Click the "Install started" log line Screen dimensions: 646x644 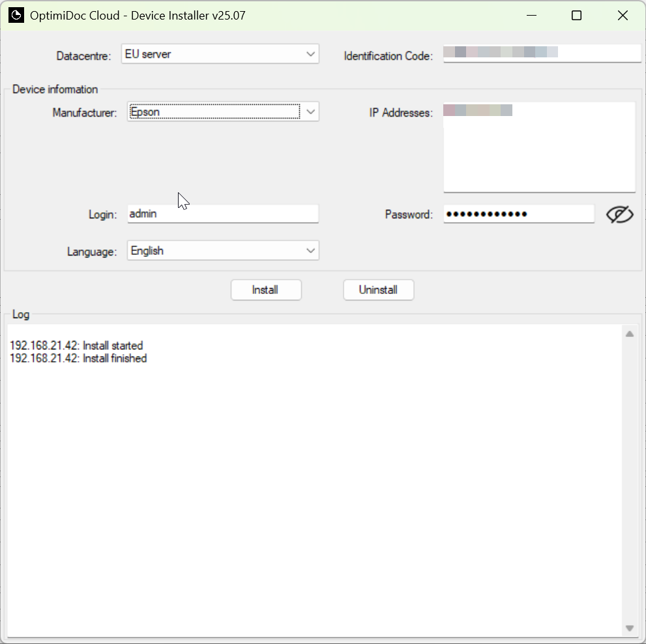click(x=76, y=345)
